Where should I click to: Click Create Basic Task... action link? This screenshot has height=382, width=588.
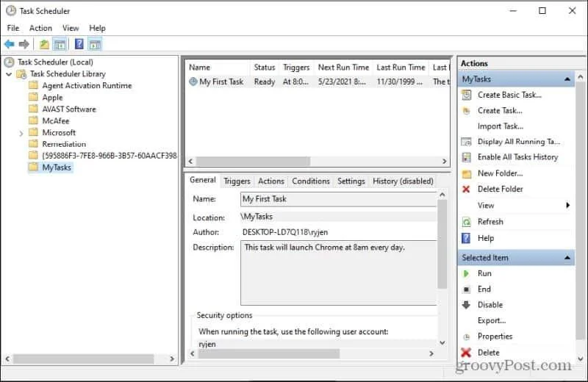509,95
